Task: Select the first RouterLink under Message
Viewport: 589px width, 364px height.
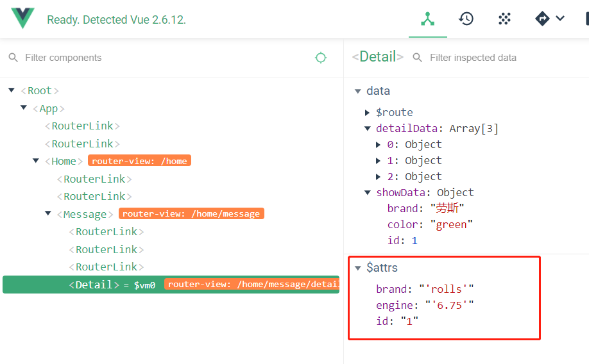Action: point(107,232)
